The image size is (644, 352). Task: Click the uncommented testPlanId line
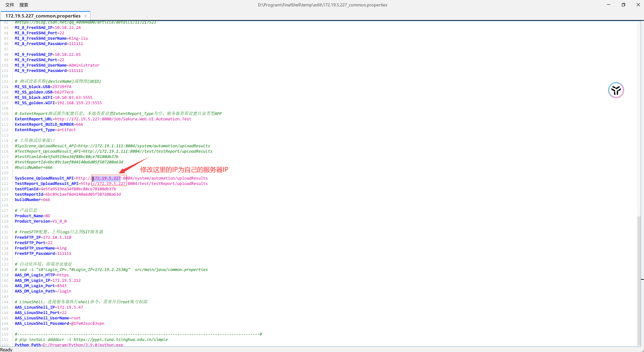[65, 189]
